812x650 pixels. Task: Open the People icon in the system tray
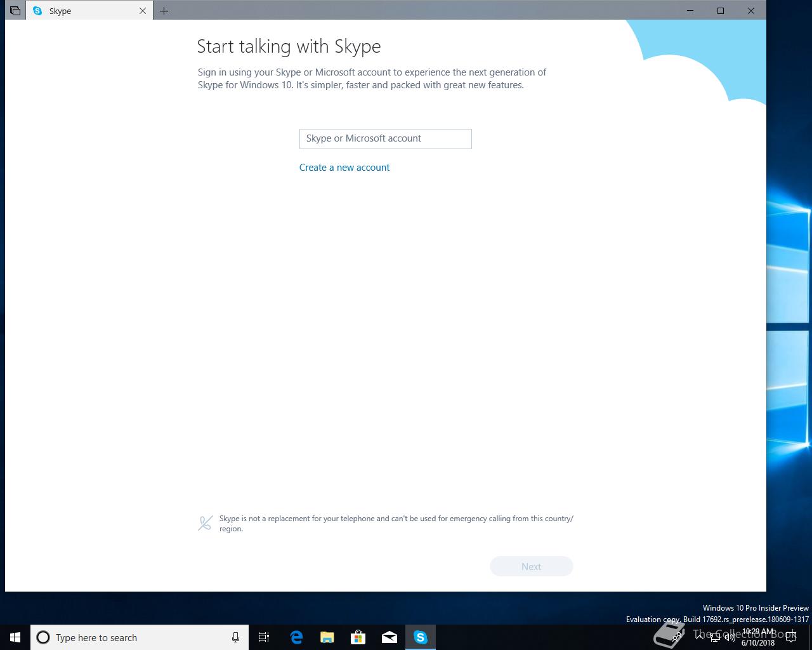point(677,637)
